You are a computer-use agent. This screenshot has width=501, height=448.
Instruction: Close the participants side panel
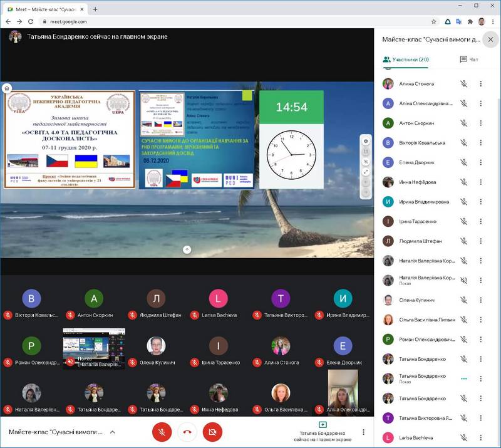click(x=490, y=39)
